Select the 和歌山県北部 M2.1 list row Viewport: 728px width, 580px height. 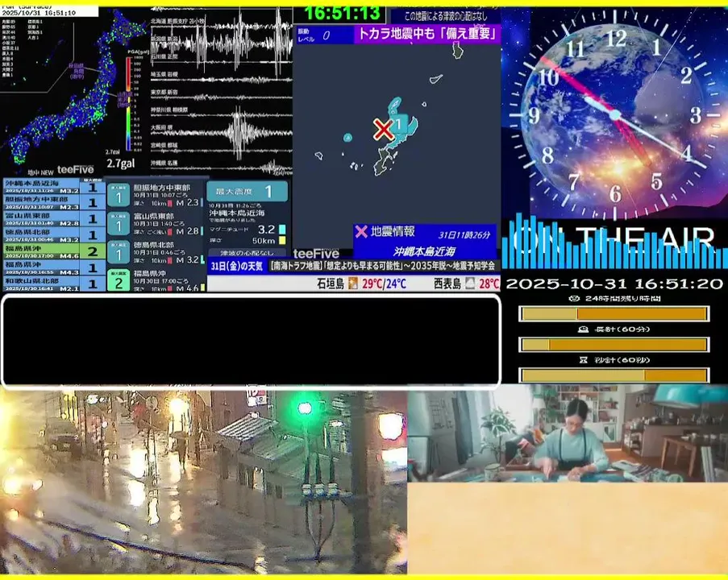point(53,284)
